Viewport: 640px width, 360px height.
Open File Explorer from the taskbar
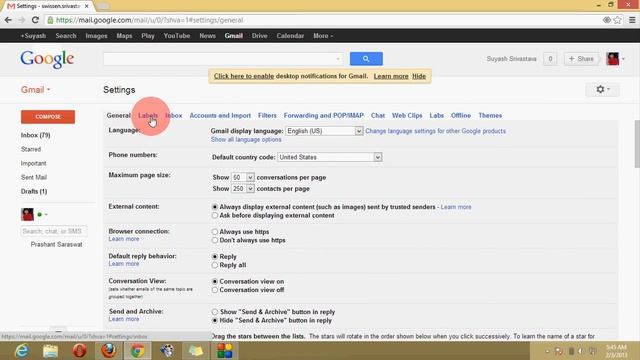(51, 351)
